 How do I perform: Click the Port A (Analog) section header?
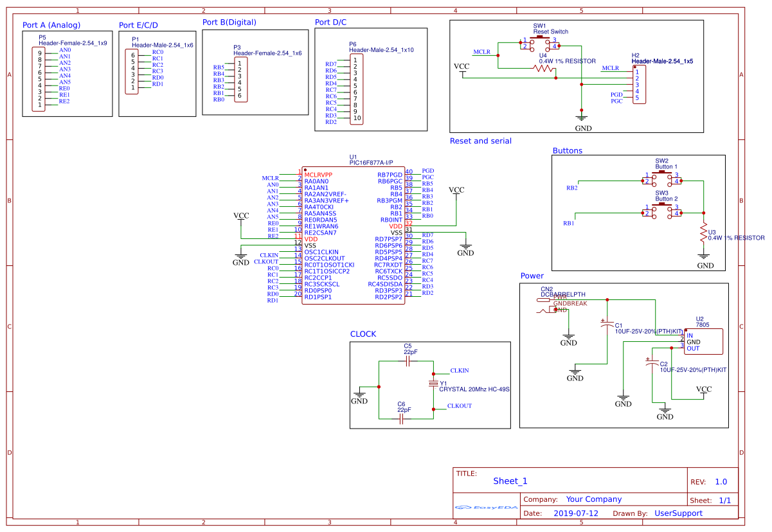[53, 25]
